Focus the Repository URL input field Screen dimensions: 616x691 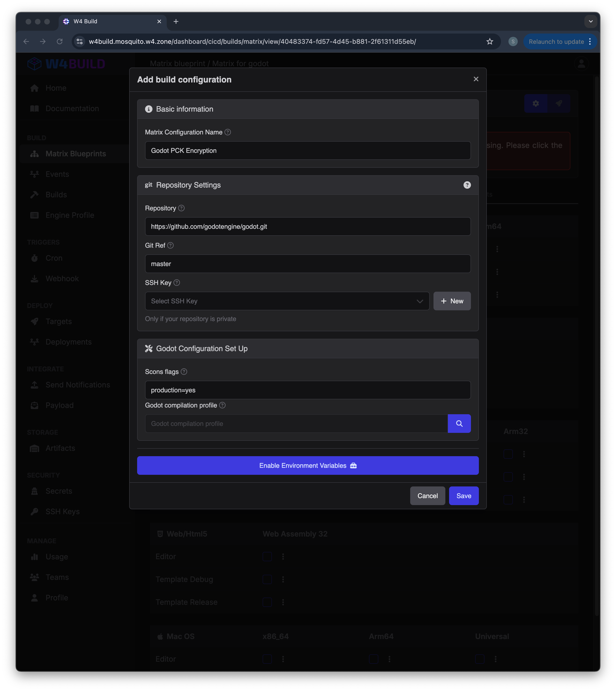(x=308, y=226)
